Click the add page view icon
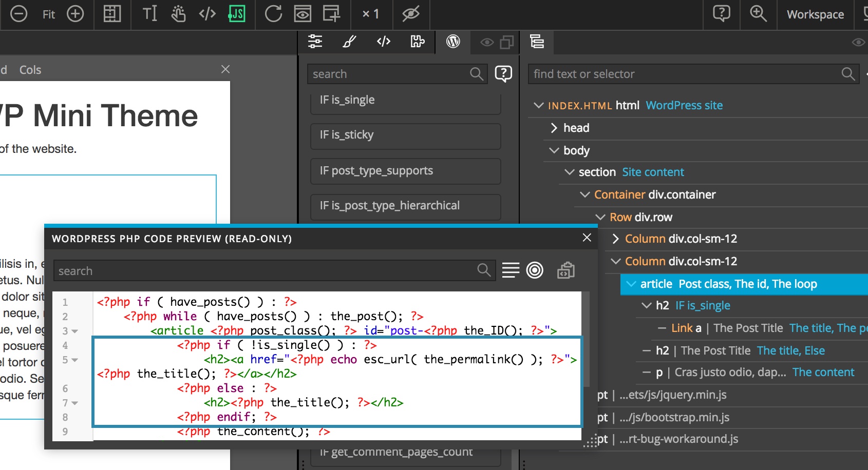This screenshot has height=470, width=868. 331,14
